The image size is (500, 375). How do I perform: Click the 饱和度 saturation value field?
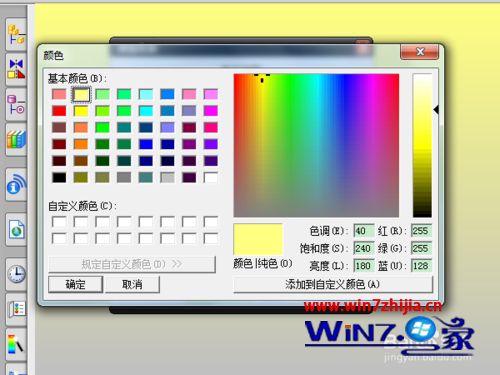(x=363, y=248)
